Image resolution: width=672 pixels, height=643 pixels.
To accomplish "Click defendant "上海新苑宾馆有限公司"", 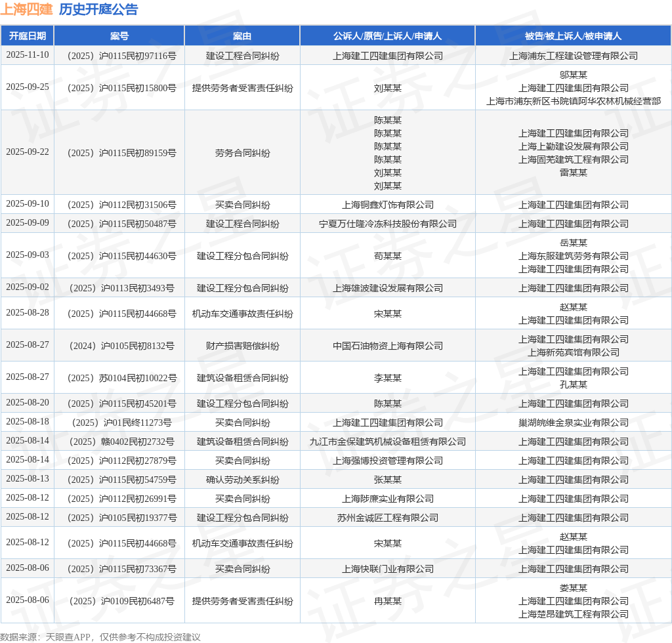I will point(574,352).
